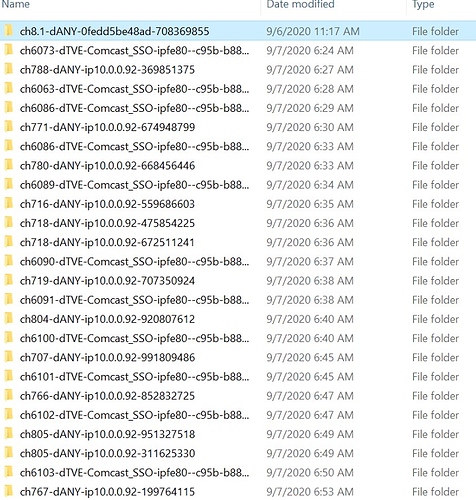Click folder icon beside ch766-dANY-ip10.0.0.92-852832725

[x=8, y=396]
